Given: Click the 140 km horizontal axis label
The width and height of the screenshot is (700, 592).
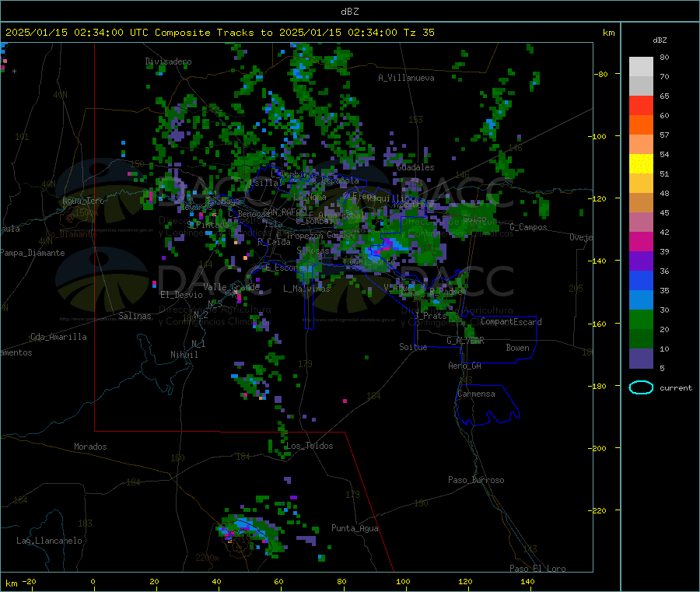Looking at the screenshot, I should pos(527,581).
